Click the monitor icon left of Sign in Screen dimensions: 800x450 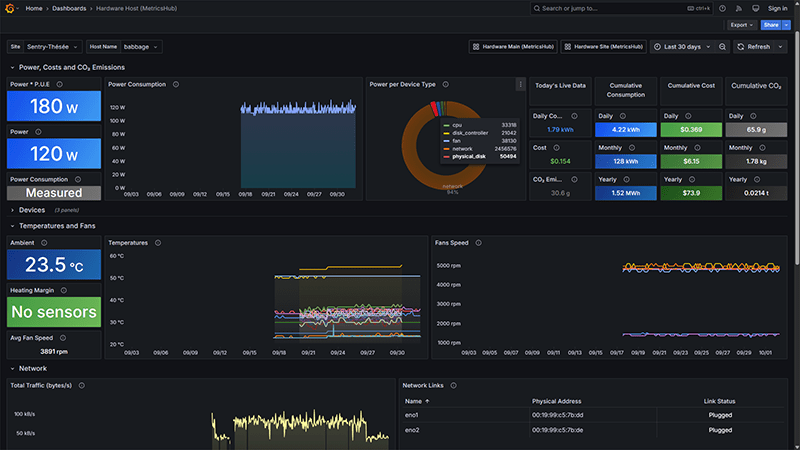755,8
